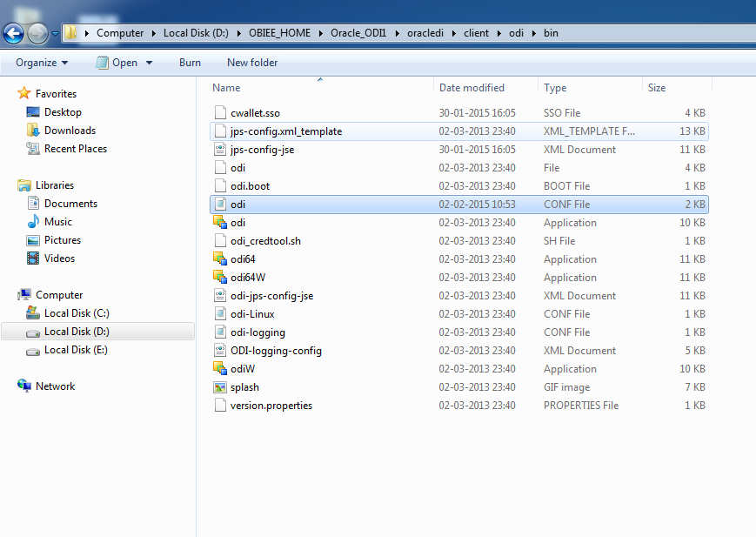
Task: Sort files by Name column header
Action: [x=226, y=88]
